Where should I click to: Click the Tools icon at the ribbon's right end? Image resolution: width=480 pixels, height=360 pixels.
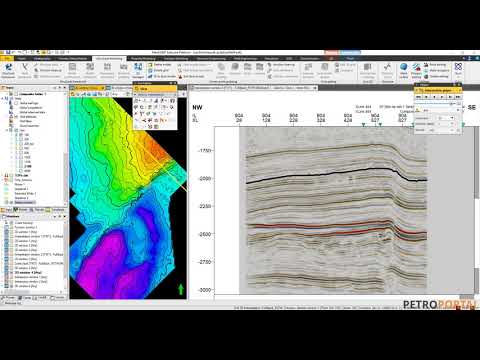(x=458, y=69)
